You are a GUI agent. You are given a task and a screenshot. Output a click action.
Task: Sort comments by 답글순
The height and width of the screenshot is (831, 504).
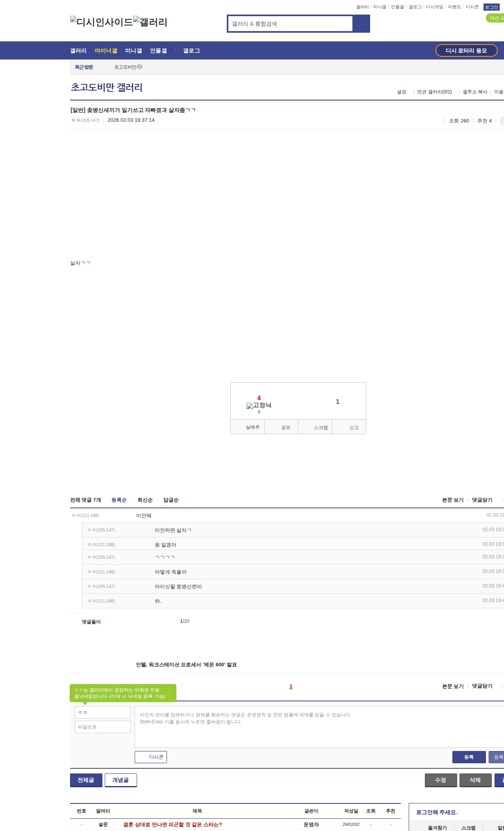[x=171, y=500]
